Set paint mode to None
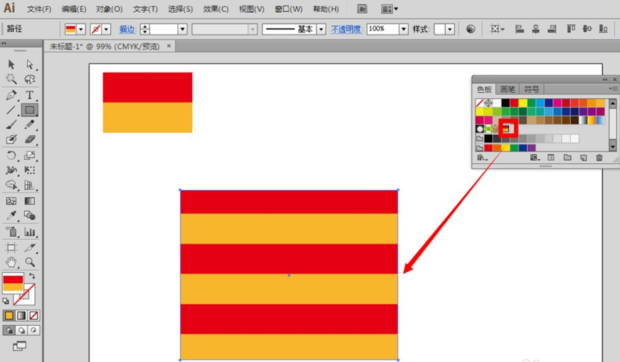Image resolution: width=620 pixels, height=362 pixels. (34, 315)
